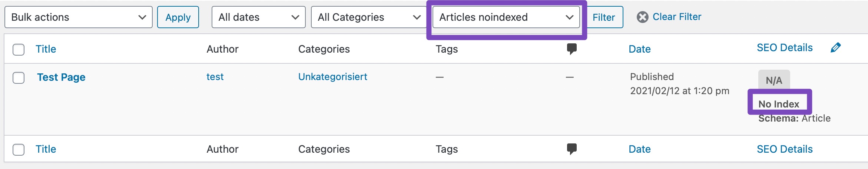
Task: Open the Articles noindexed SEO filter dropdown
Action: [x=506, y=17]
